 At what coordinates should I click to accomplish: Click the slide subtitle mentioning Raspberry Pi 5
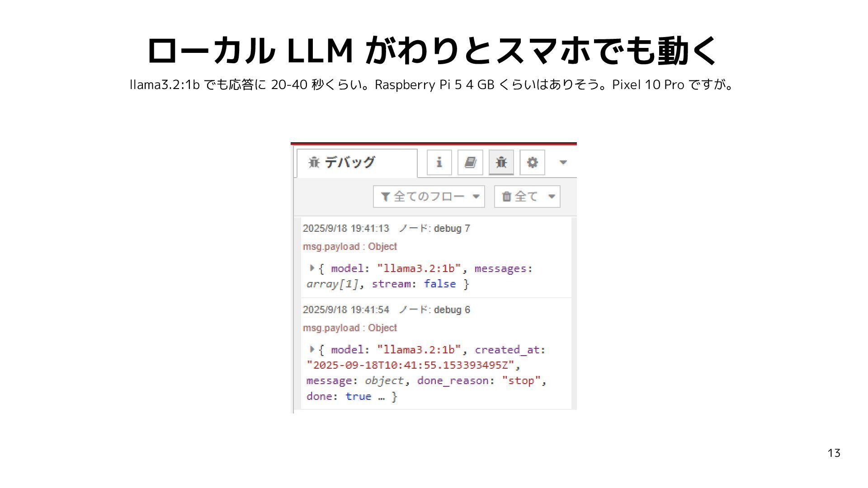[433, 84]
